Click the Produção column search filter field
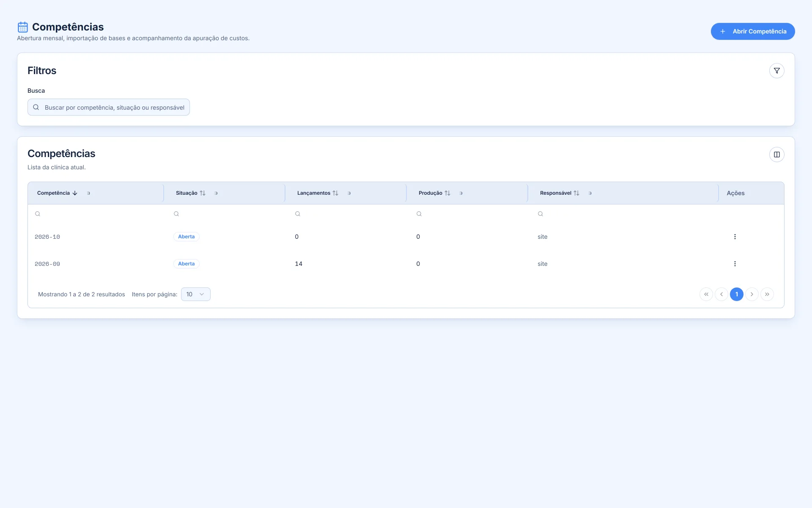 pyautogui.click(x=467, y=214)
